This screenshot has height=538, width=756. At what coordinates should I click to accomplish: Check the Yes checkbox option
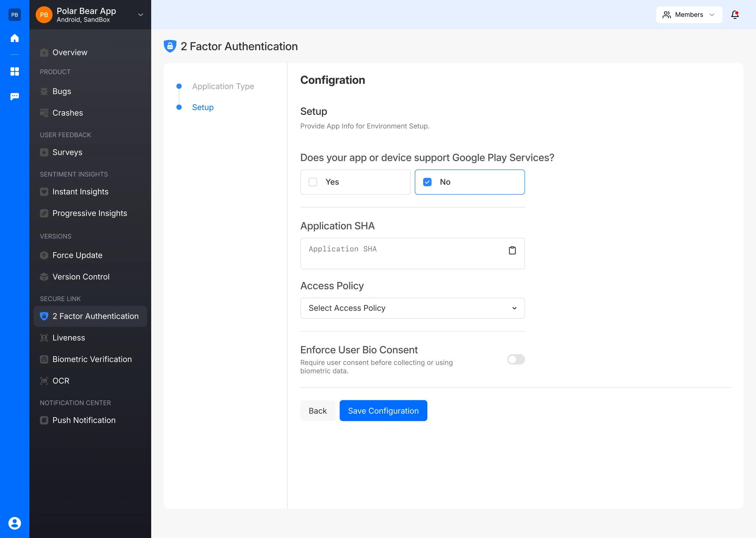(313, 182)
